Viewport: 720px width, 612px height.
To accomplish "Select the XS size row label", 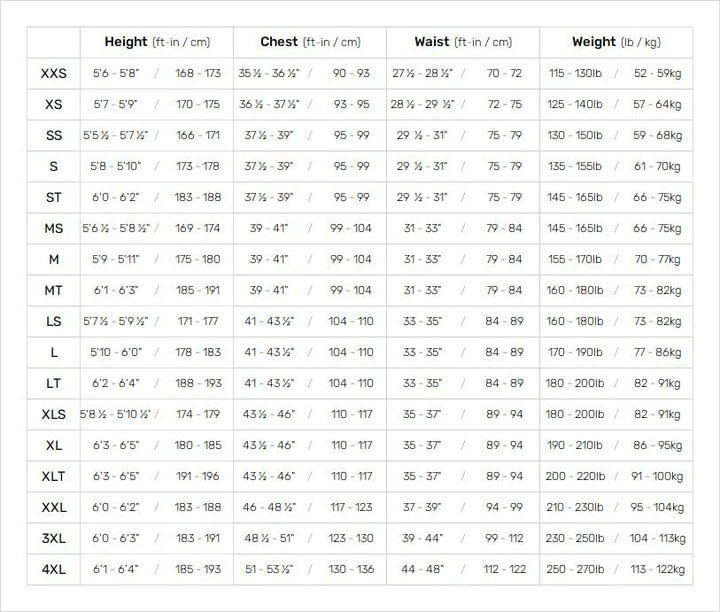I will 54,104.
